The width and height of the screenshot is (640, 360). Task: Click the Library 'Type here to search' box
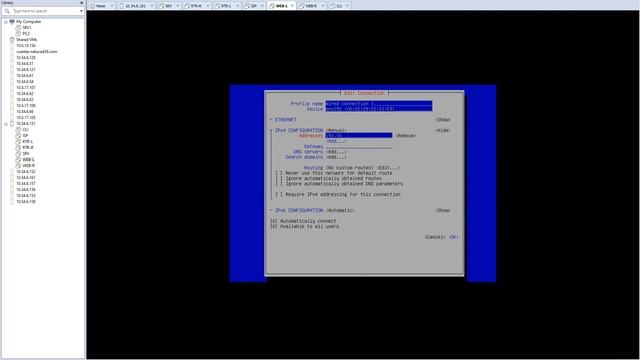tap(45, 11)
